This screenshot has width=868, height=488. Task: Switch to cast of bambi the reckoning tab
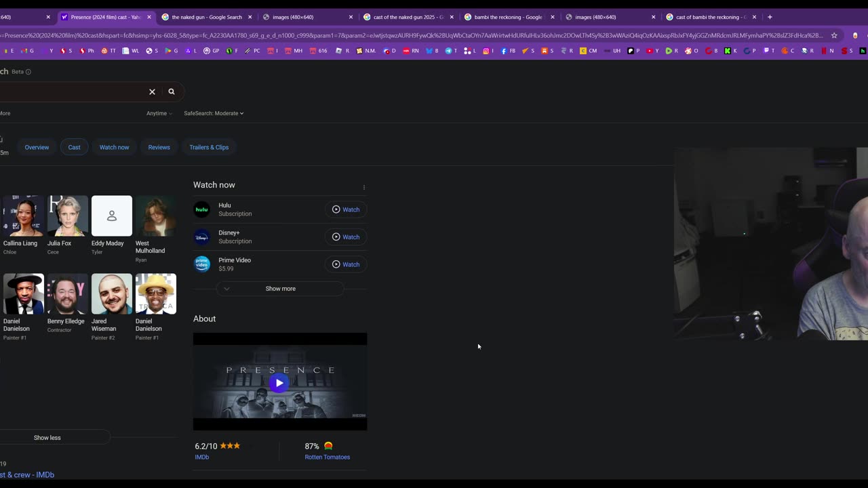tap(710, 17)
